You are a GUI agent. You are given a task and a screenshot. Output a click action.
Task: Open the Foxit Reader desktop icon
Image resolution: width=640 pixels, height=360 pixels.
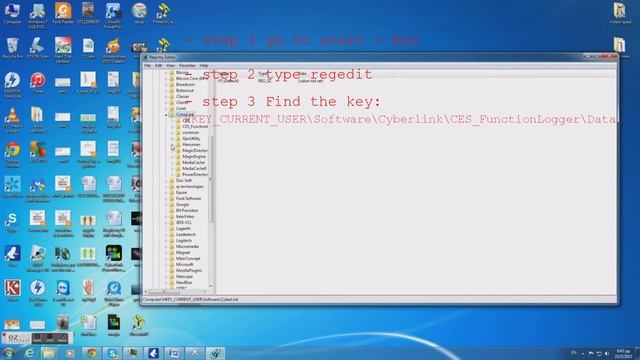pos(63,13)
